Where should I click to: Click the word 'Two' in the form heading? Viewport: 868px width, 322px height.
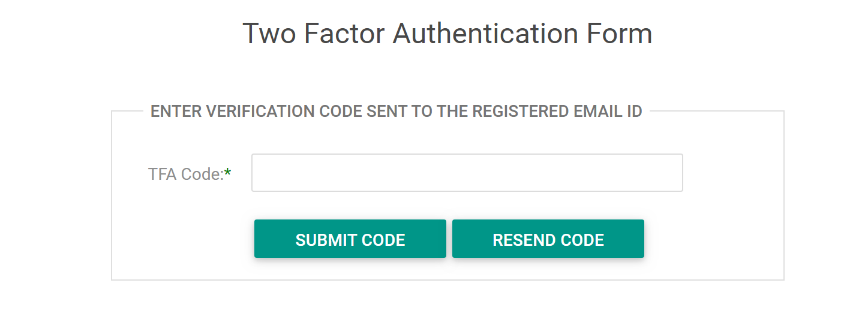point(269,34)
